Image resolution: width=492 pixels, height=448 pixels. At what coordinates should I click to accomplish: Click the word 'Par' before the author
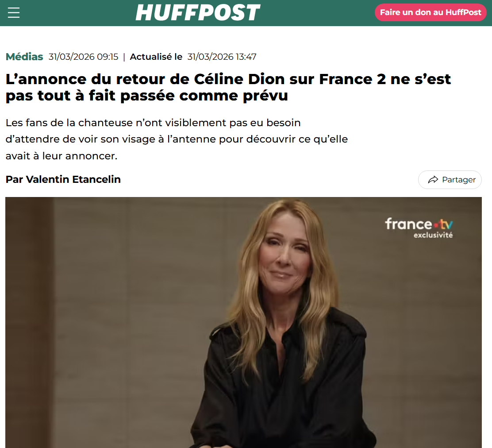[x=14, y=179]
